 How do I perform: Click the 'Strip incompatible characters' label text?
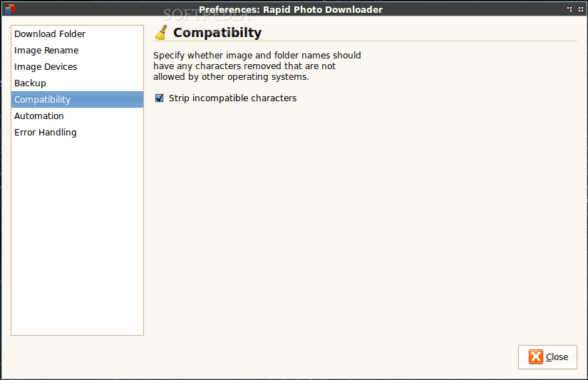(x=232, y=98)
